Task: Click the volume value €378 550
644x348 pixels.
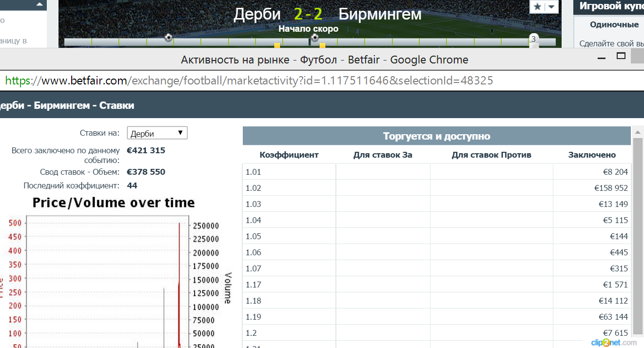Action: pyautogui.click(x=146, y=172)
